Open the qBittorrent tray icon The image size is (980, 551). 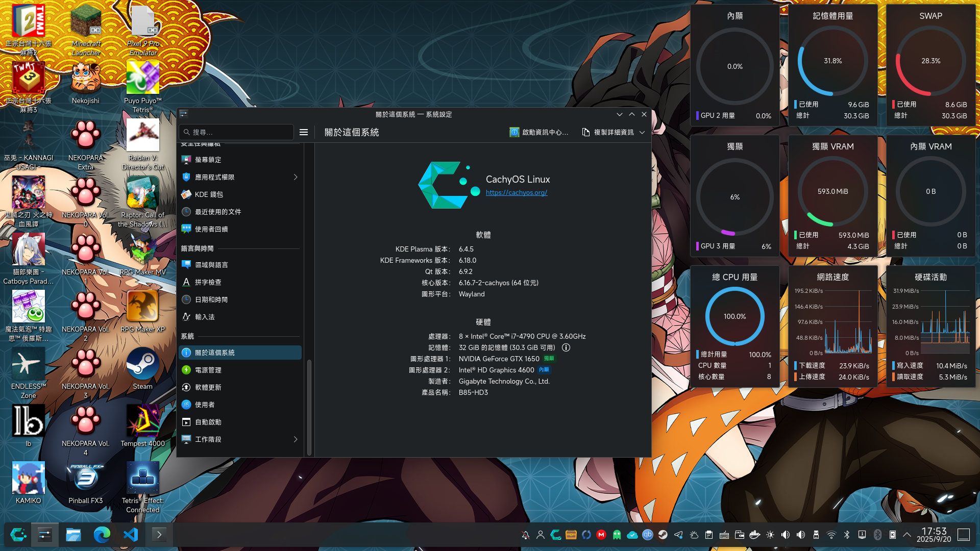point(648,535)
